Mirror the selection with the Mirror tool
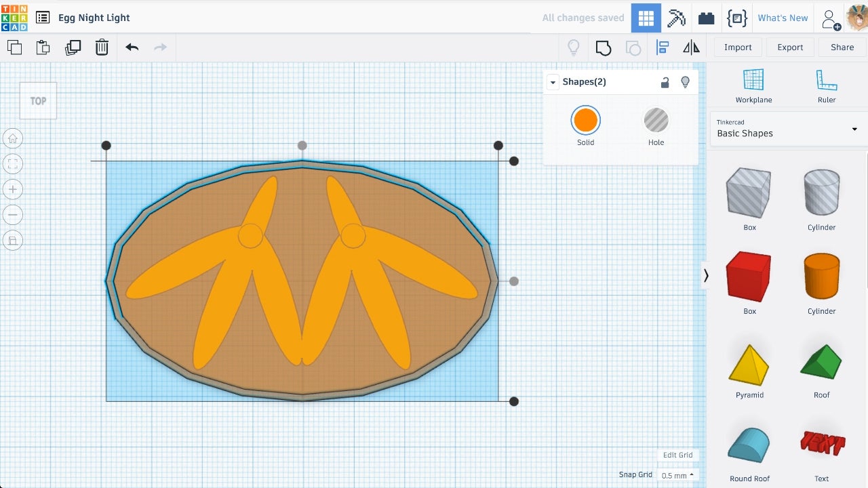 (x=691, y=47)
